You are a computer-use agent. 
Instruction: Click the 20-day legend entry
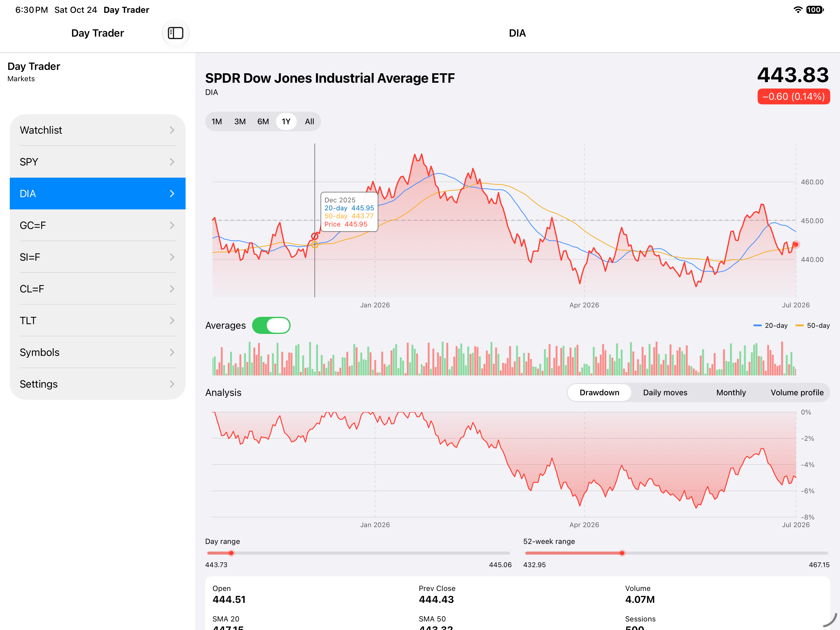pos(770,325)
